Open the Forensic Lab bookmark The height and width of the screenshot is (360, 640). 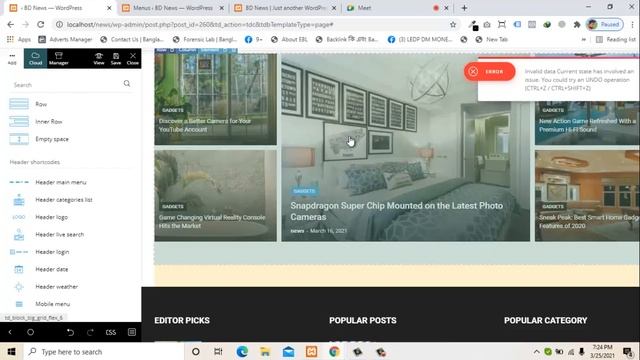(204, 40)
